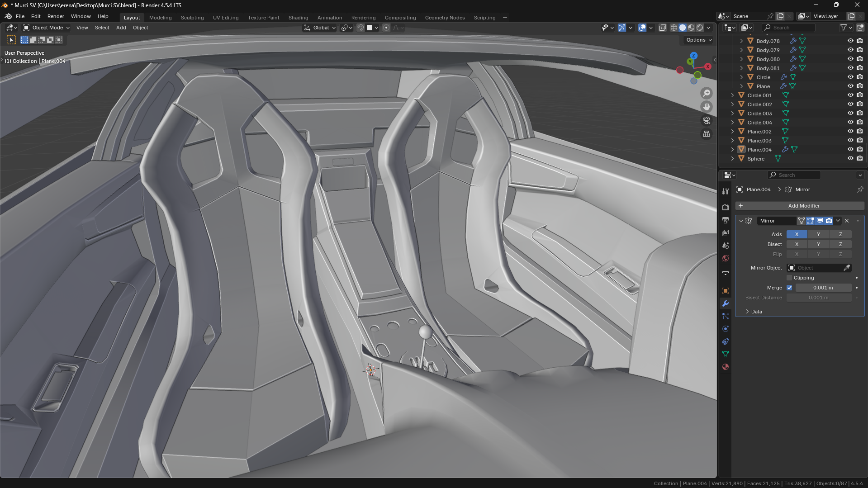
Task: Enable Bisect on Z axis
Action: tap(840, 244)
